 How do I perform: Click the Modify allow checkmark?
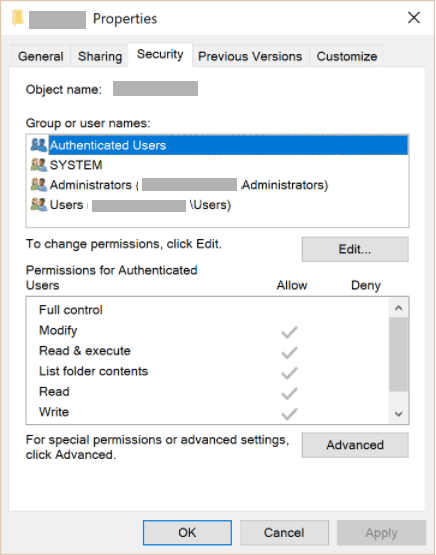click(x=289, y=332)
